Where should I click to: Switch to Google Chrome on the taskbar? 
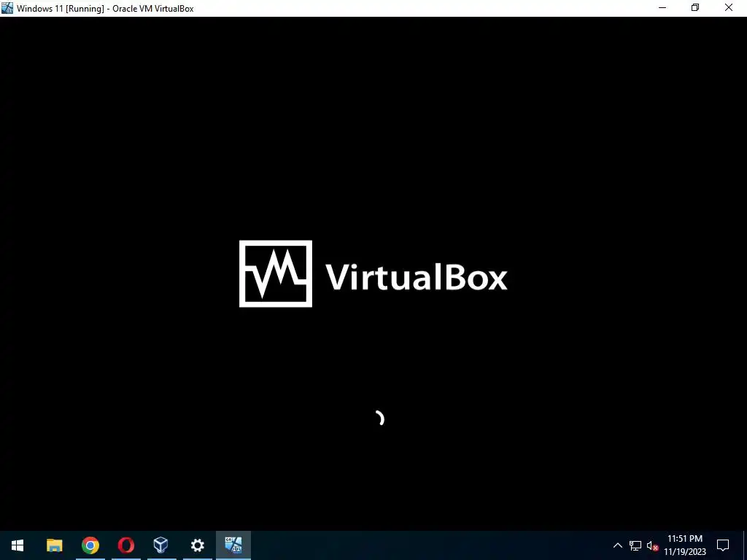tap(90, 545)
